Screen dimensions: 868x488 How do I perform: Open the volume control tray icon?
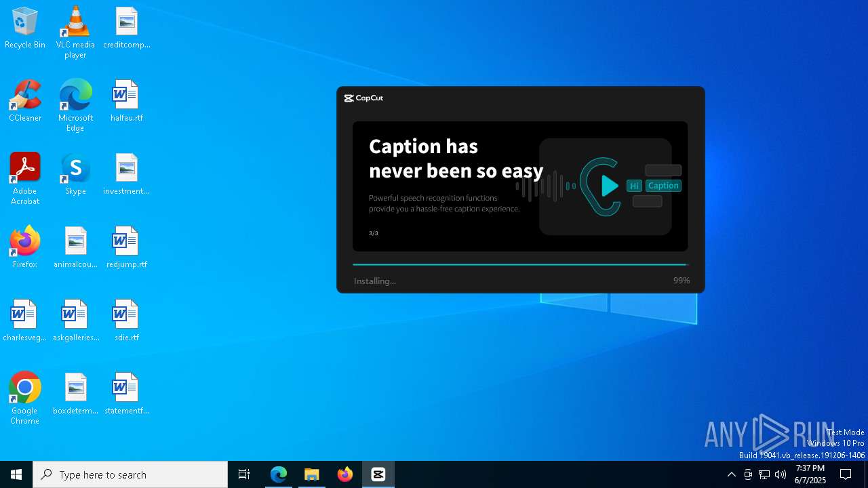coord(781,474)
